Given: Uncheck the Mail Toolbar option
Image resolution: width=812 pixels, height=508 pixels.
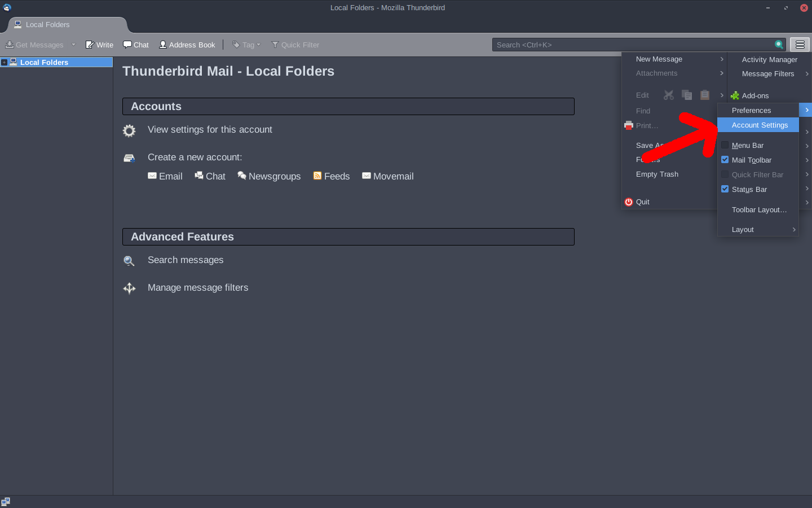Looking at the screenshot, I should point(725,160).
